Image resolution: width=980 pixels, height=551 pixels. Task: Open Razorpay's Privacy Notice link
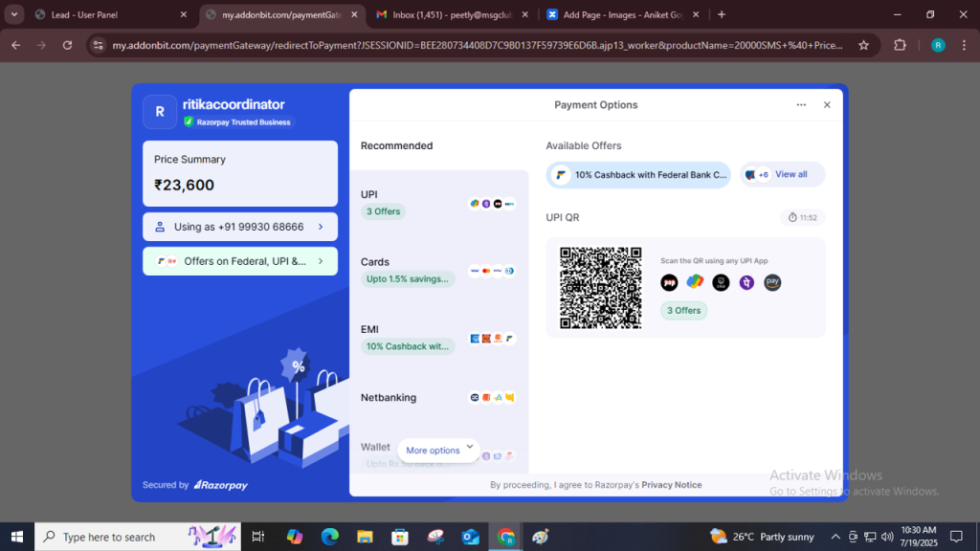coord(671,485)
